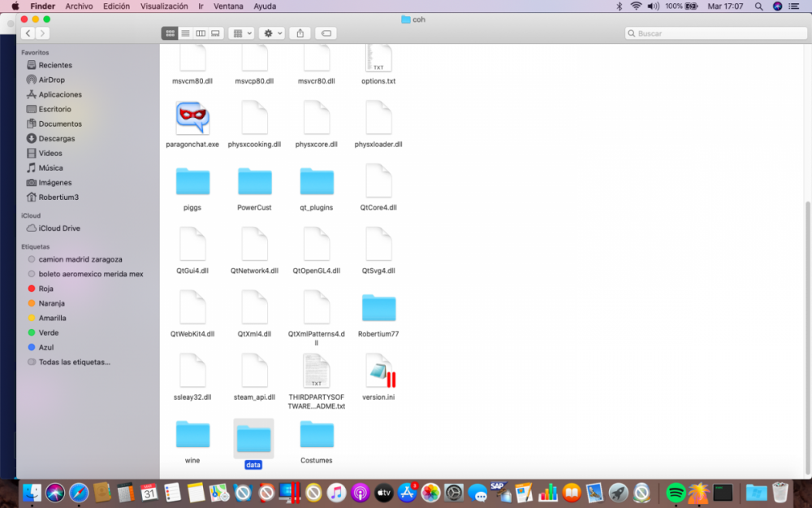This screenshot has width=812, height=508.
Task: Open the paragonchat.exe file icon
Action: pyautogui.click(x=192, y=119)
